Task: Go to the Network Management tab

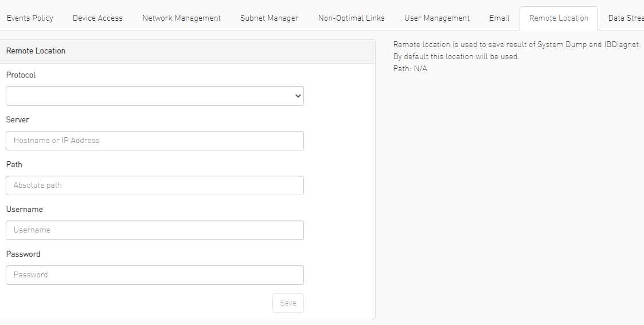Action: pos(181,18)
